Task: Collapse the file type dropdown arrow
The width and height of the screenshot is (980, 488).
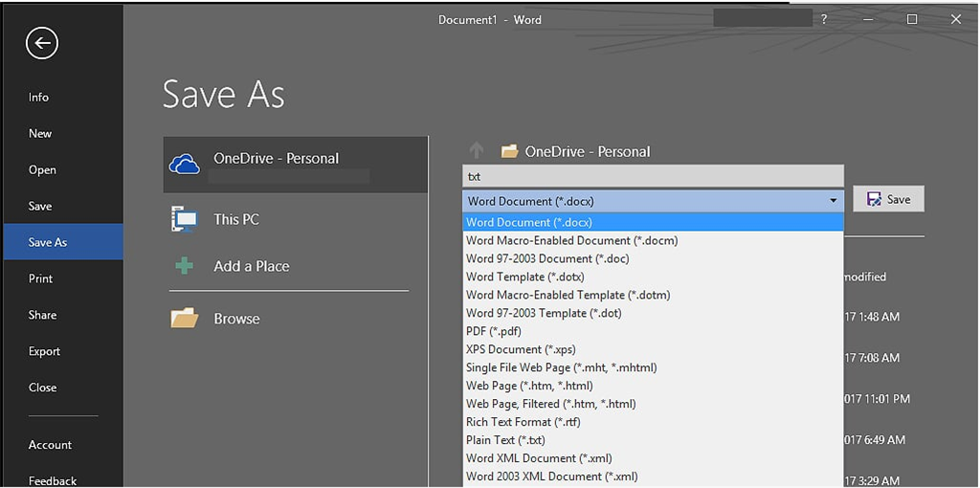Action: (833, 201)
